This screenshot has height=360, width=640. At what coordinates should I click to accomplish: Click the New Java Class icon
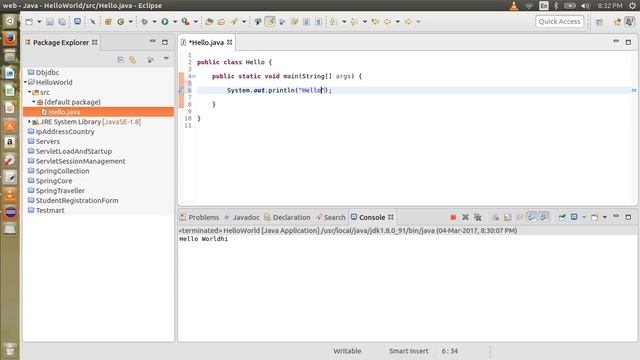coord(121,22)
